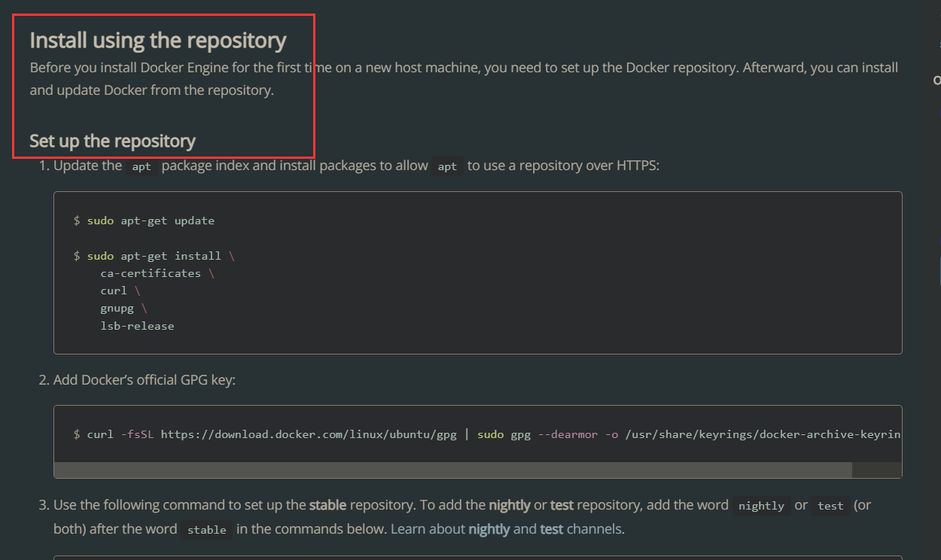Click the "Add Docker's official GPG key" step text
This screenshot has height=560, width=941.
(x=144, y=380)
